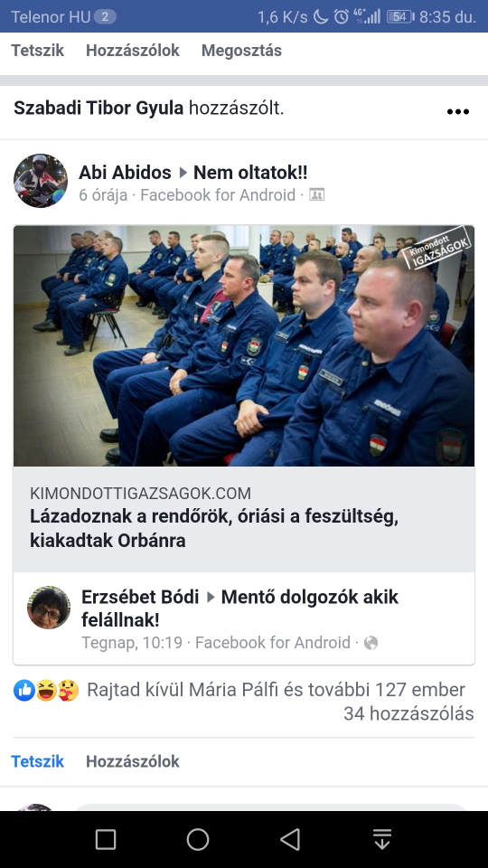Tap the blue like reaction icon

point(24,690)
